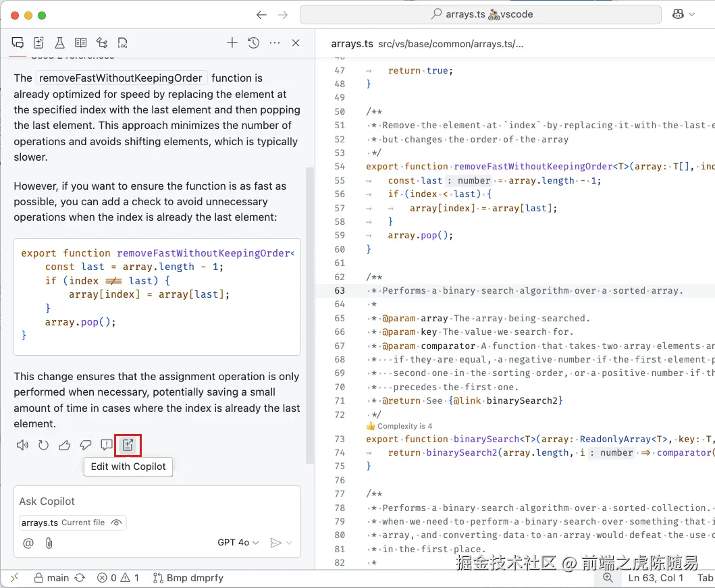Close the Copilot chat panel
Screen dimensions: 715x588
tap(296, 43)
